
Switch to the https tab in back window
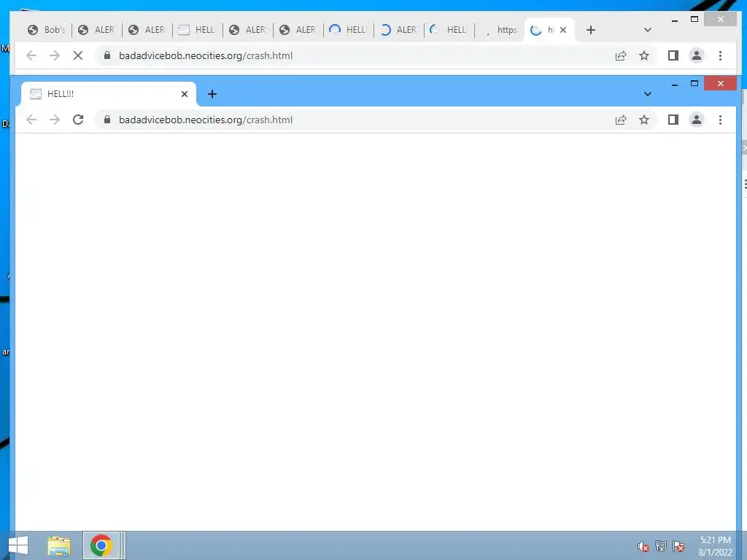[x=500, y=30]
